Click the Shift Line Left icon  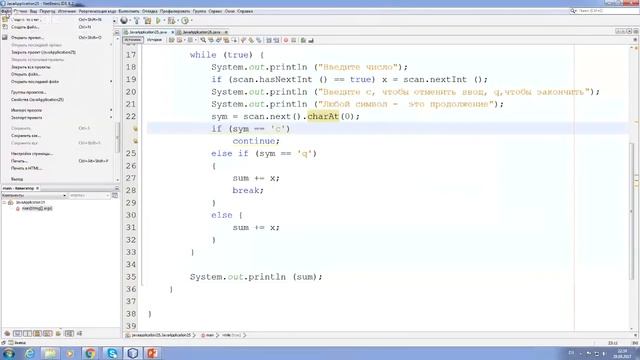point(269,40)
